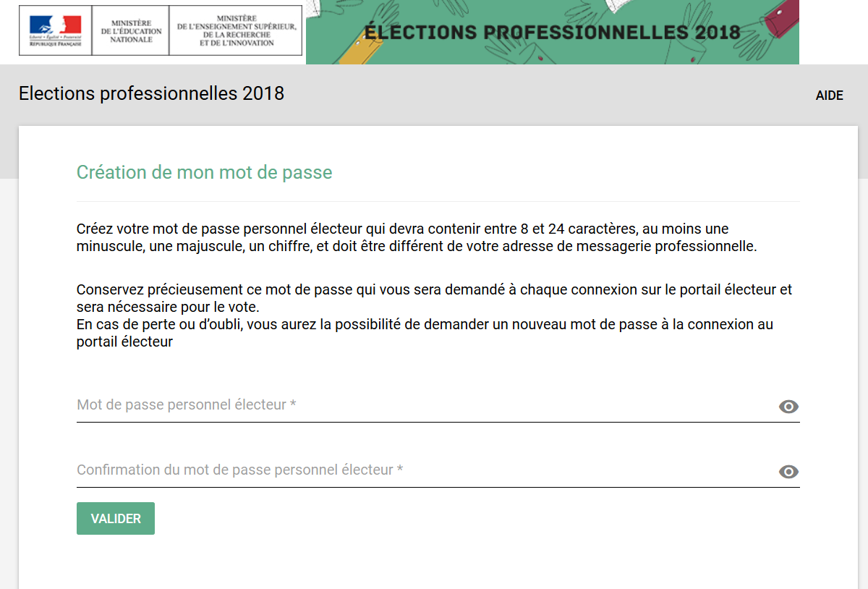Click the République Française Marianne logo

(55, 30)
